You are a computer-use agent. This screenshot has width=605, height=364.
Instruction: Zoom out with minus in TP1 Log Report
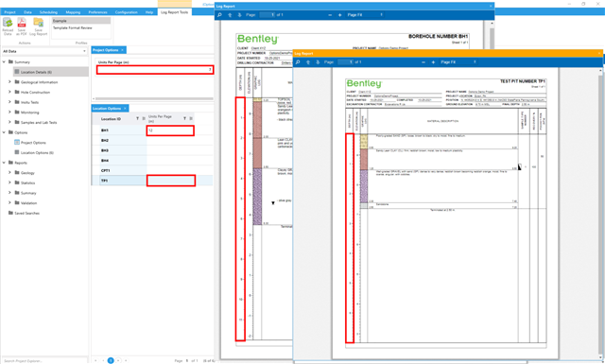point(423,61)
